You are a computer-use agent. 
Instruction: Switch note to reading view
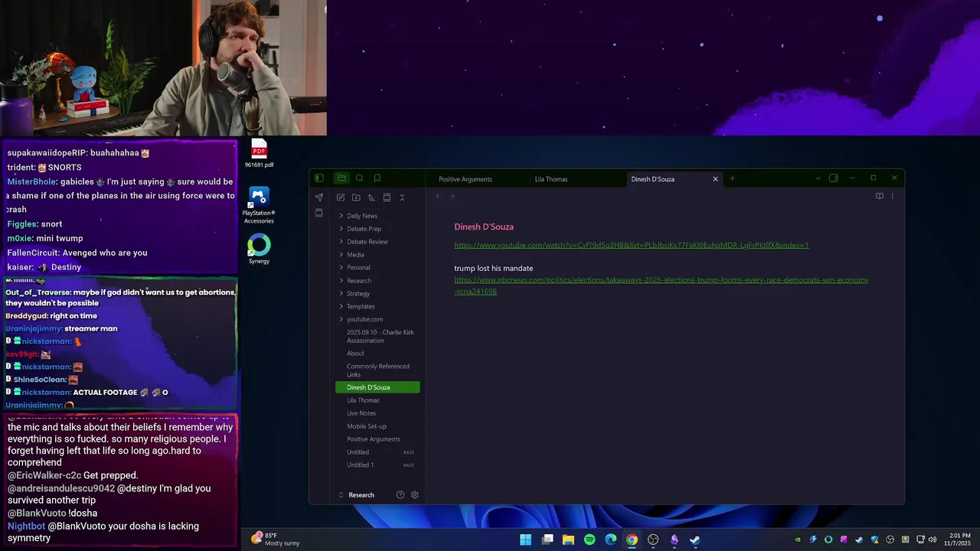tap(879, 197)
